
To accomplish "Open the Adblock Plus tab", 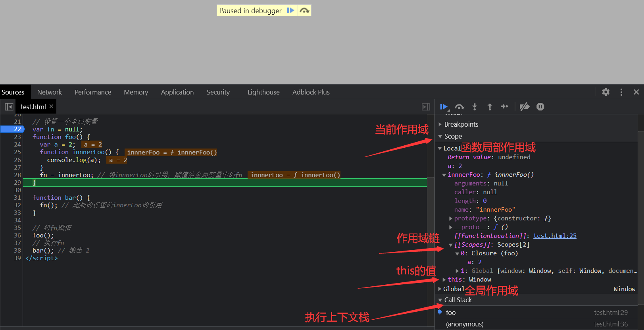I will tap(311, 92).
